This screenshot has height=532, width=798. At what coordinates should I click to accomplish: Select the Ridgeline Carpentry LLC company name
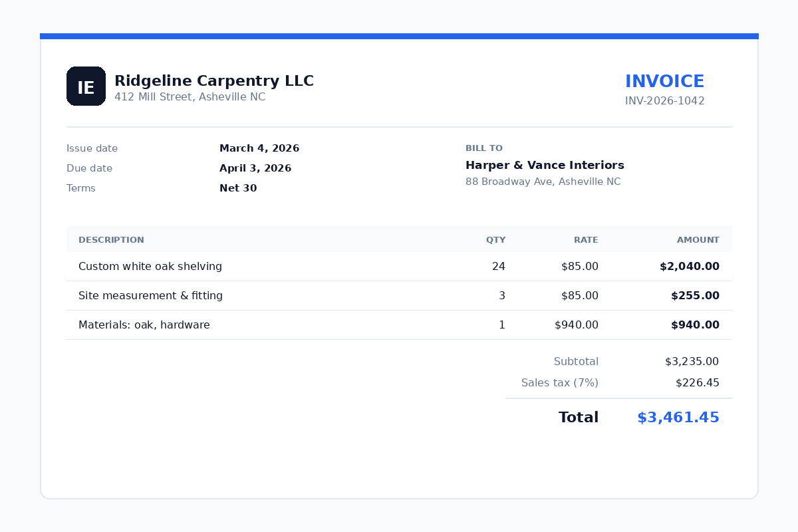coord(214,81)
